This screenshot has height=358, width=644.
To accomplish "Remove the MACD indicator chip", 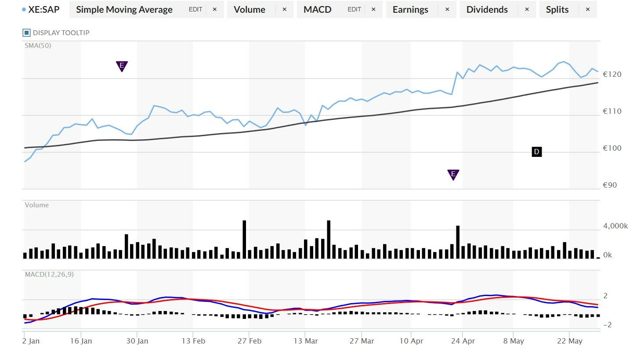I will point(373,9).
